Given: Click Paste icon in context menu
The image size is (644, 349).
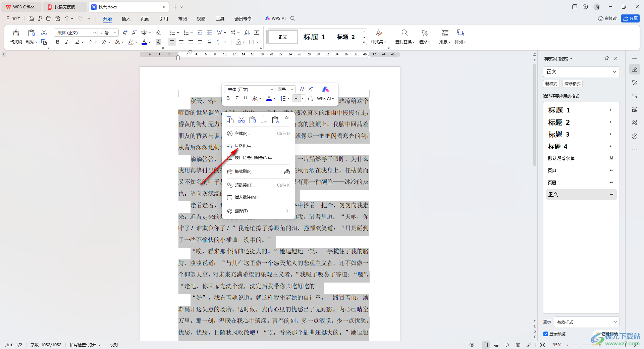Looking at the screenshot, I should tap(253, 120).
